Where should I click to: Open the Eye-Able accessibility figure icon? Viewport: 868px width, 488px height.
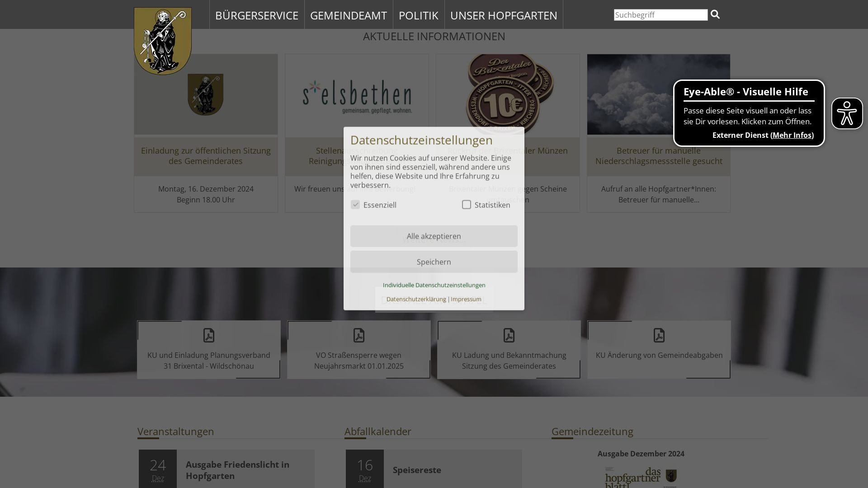click(x=847, y=113)
